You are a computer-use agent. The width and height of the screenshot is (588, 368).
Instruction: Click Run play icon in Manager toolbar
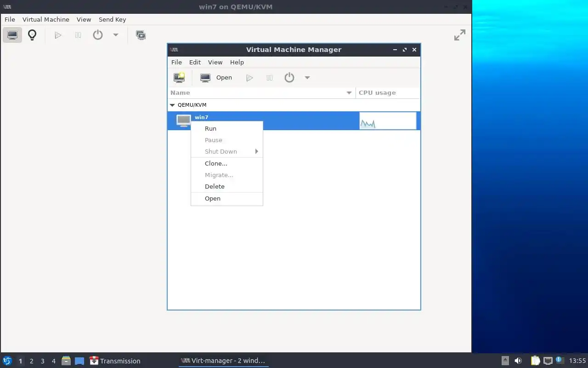249,78
